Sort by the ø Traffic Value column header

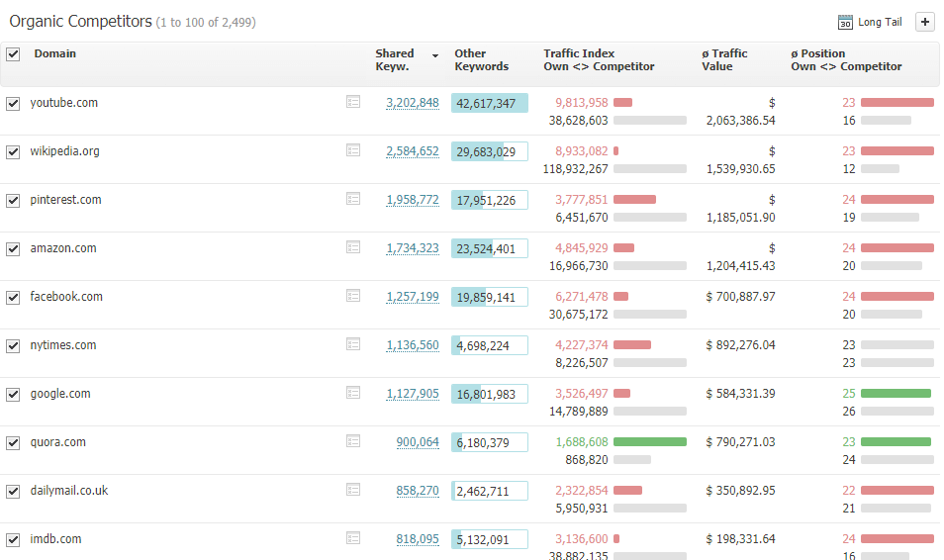pos(724,59)
